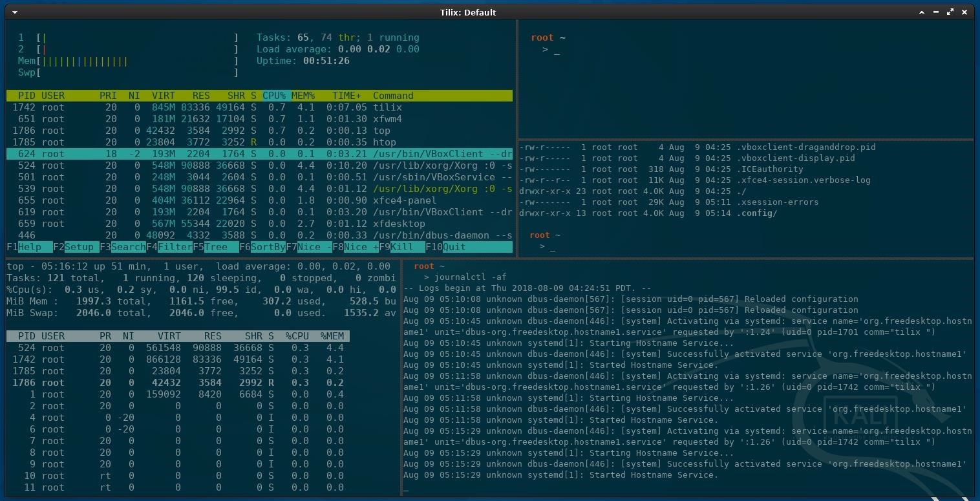
Task: Minimize the Tilix window
Action: 936,12
